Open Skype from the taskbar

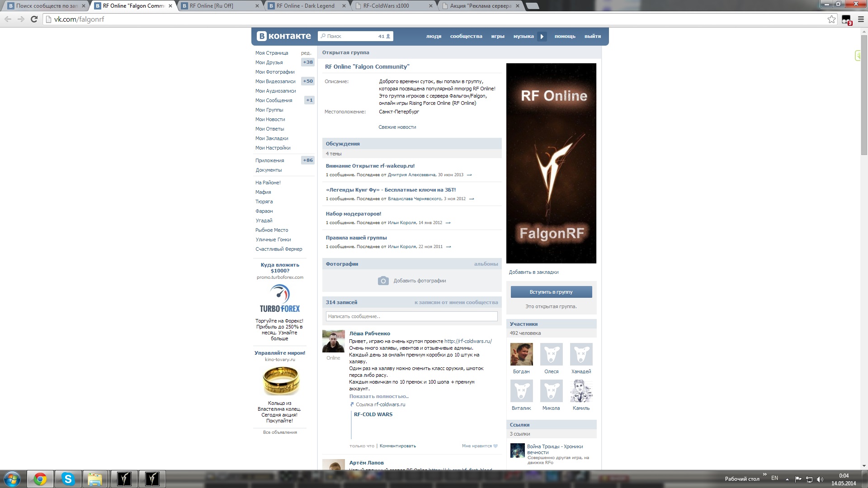(68, 479)
